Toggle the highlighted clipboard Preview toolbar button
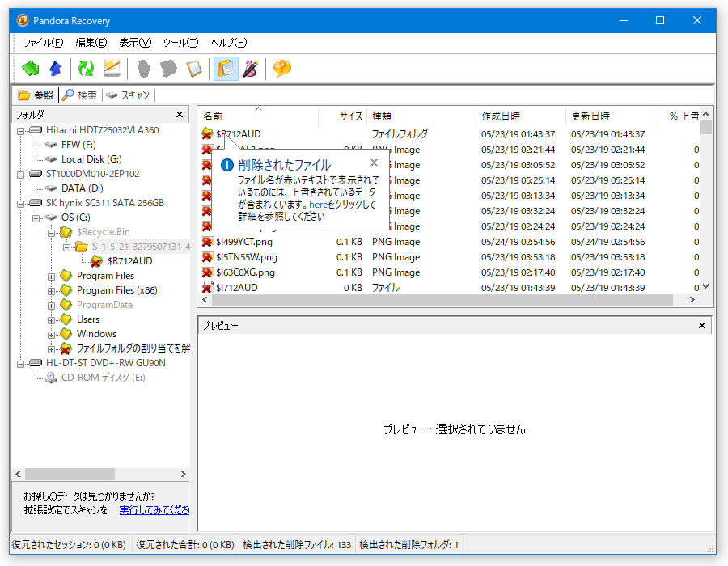Screen dimensions: 728x566 pos(226,69)
